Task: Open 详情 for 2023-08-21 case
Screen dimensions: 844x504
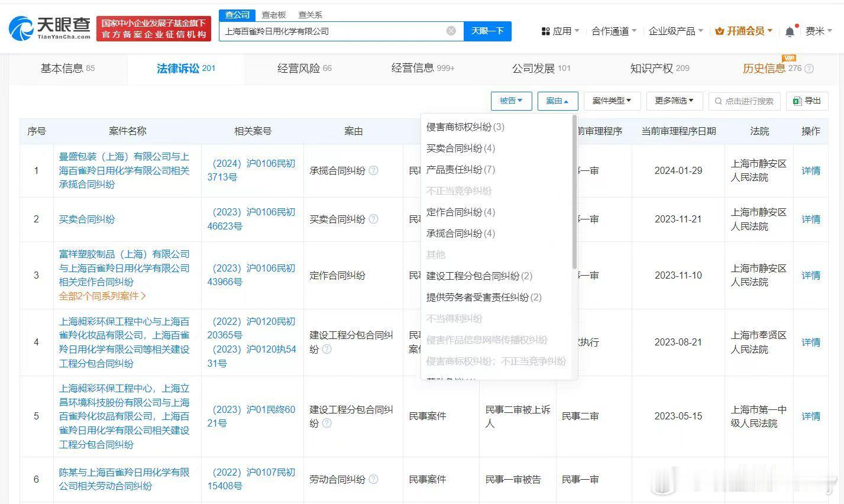Action: [811, 342]
